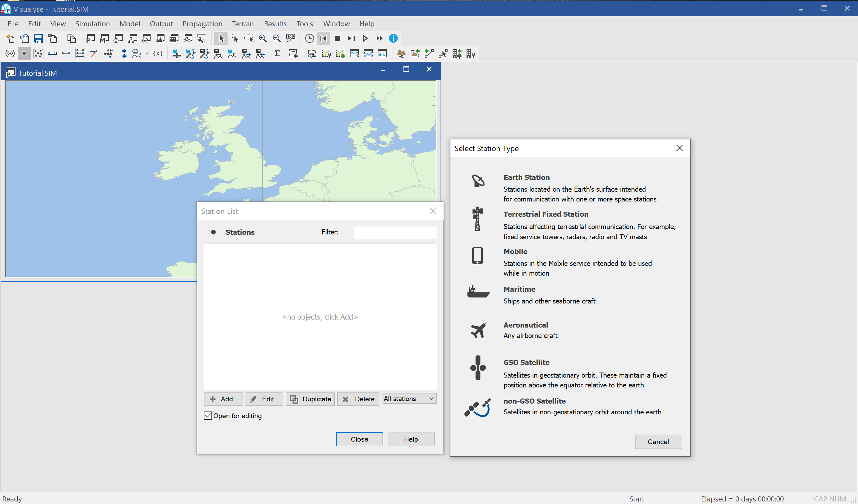
Task: Click the Sigma statistics icon
Action: tap(277, 54)
